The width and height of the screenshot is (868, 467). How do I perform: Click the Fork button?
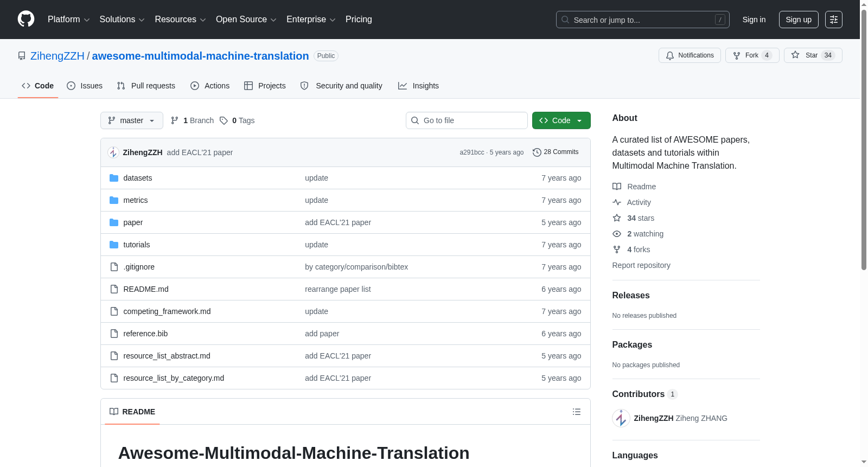(752, 55)
